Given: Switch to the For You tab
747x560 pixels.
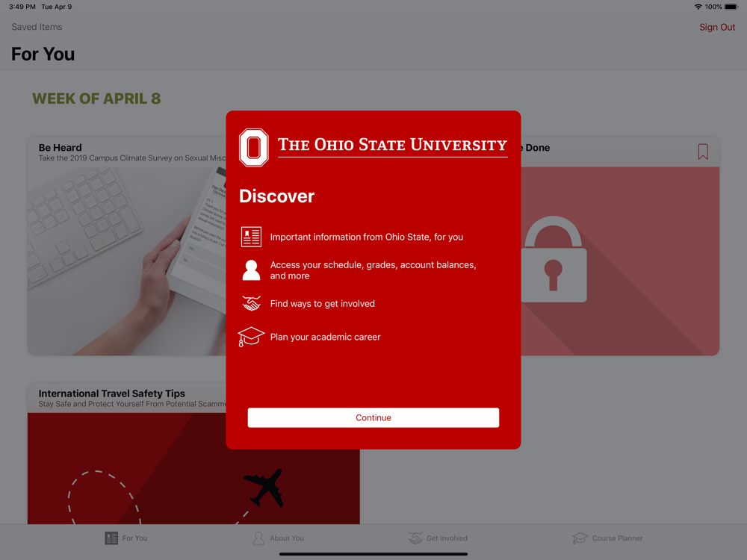Looking at the screenshot, I should (x=126, y=538).
